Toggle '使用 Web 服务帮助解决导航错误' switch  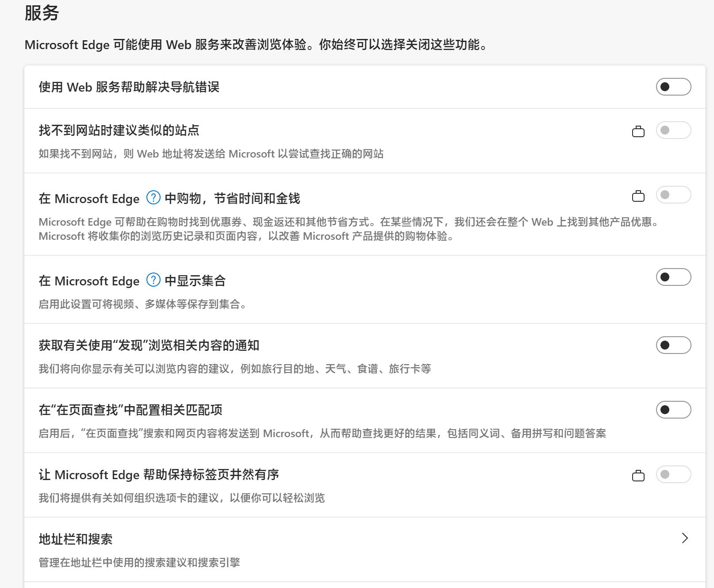pyautogui.click(x=673, y=87)
